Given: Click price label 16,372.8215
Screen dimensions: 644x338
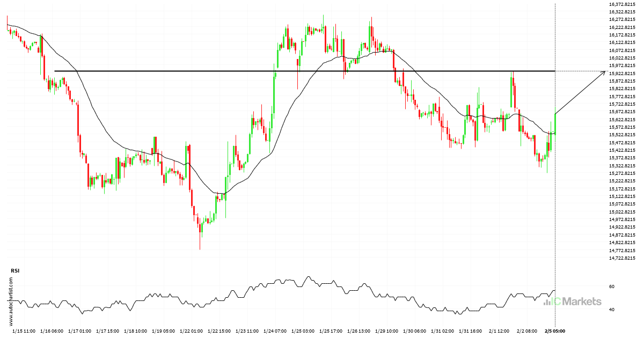Looking at the screenshot, I should (623, 4).
